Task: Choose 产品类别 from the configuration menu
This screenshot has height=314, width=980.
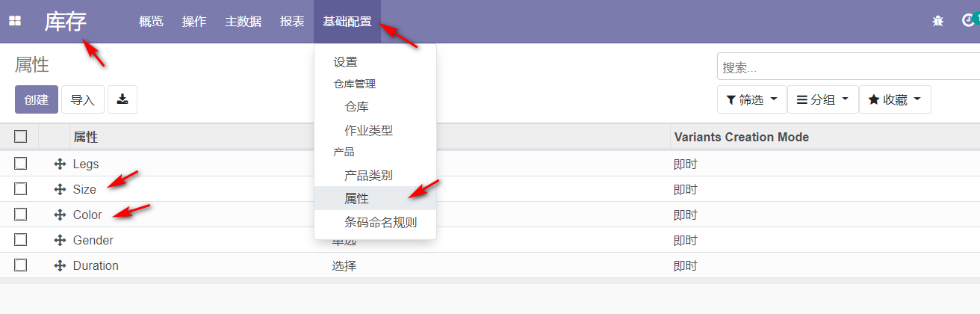Action: 368,176
